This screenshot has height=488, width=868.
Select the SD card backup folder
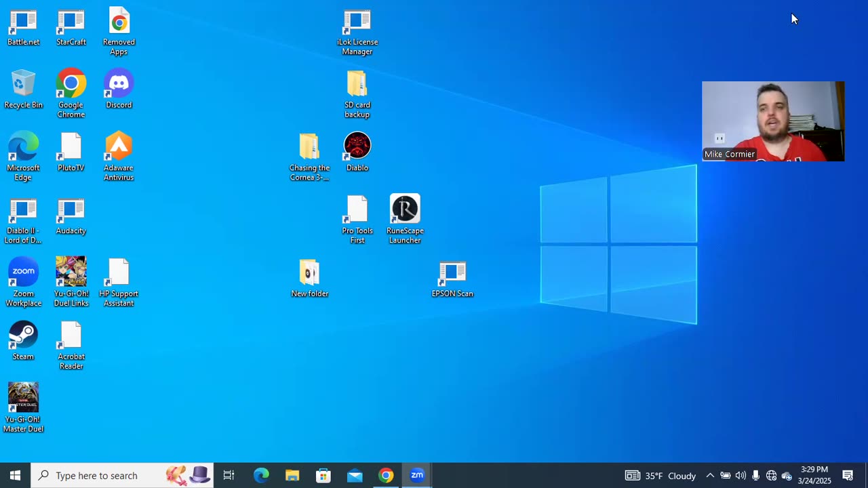tap(357, 95)
